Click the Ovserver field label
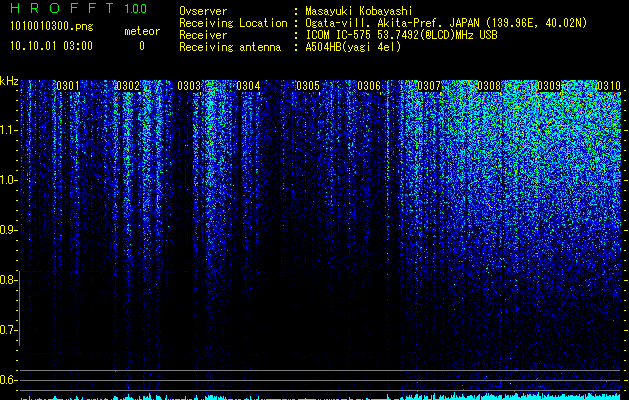 point(203,11)
